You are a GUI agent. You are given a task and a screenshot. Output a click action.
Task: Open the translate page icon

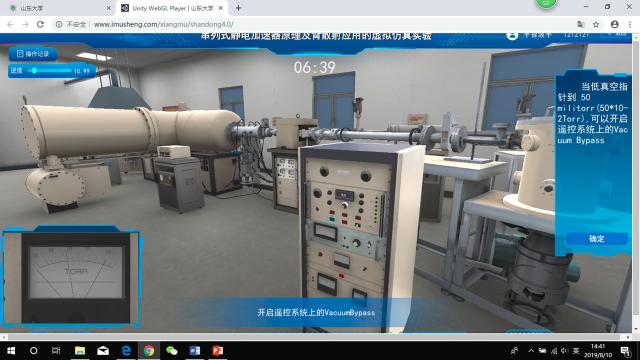tap(581, 24)
